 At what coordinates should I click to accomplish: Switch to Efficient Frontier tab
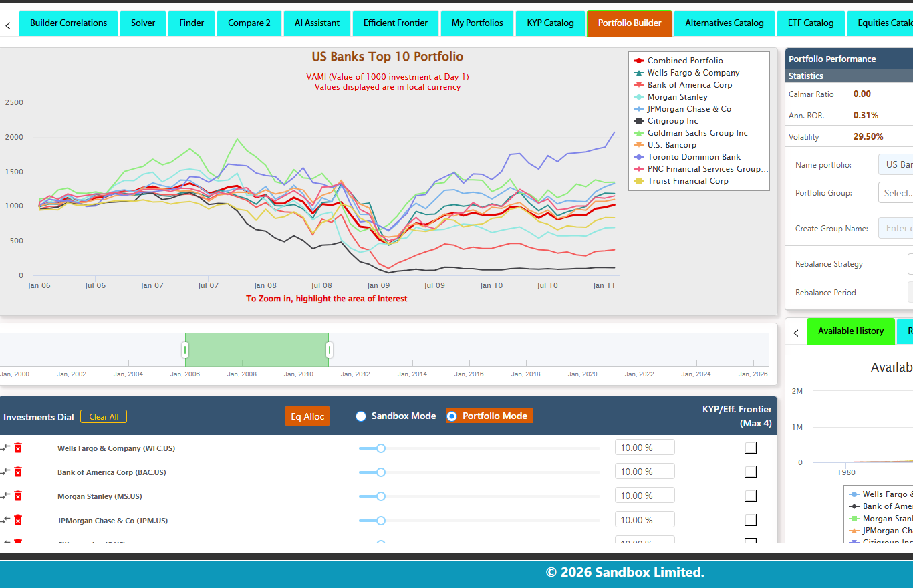point(396,23)
